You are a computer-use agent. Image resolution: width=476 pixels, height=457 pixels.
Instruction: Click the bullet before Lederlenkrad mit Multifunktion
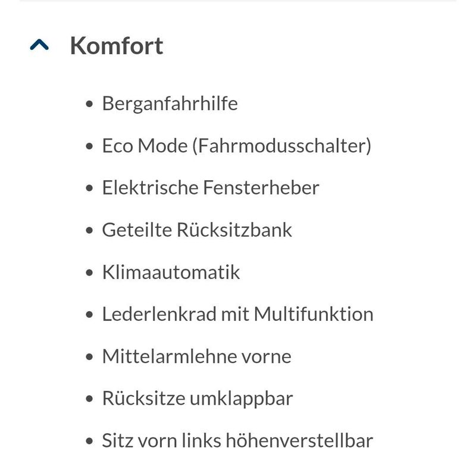click(x=89, y=315)
